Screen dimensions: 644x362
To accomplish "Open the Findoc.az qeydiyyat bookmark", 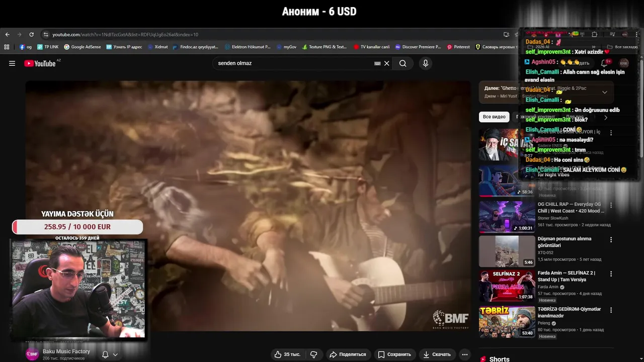I will [x=196, y=47].
